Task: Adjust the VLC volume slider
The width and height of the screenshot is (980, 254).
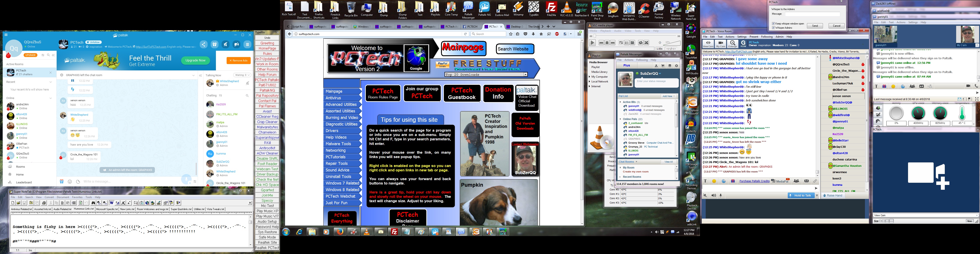Action: point(672,43)
